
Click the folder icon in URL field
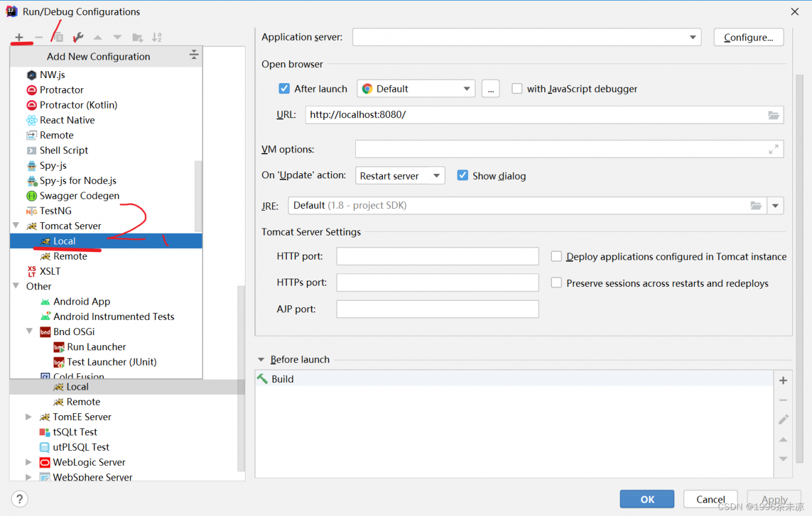(773, 116)
